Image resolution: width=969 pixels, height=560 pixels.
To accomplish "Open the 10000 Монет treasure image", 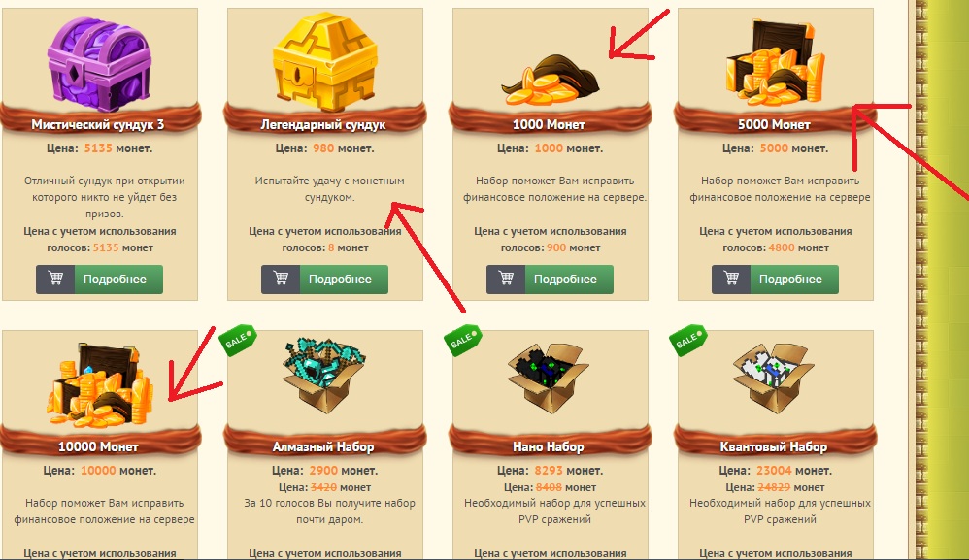I will click(99, 386).
